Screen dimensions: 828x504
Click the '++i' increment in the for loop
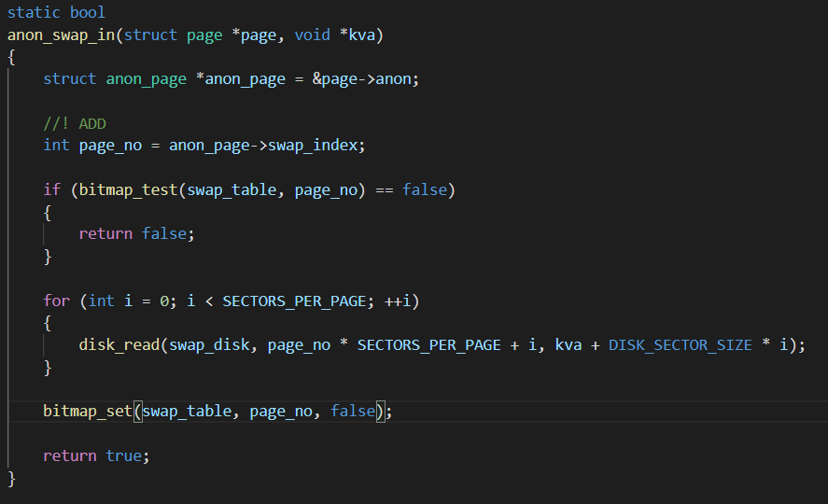[398, 301]
